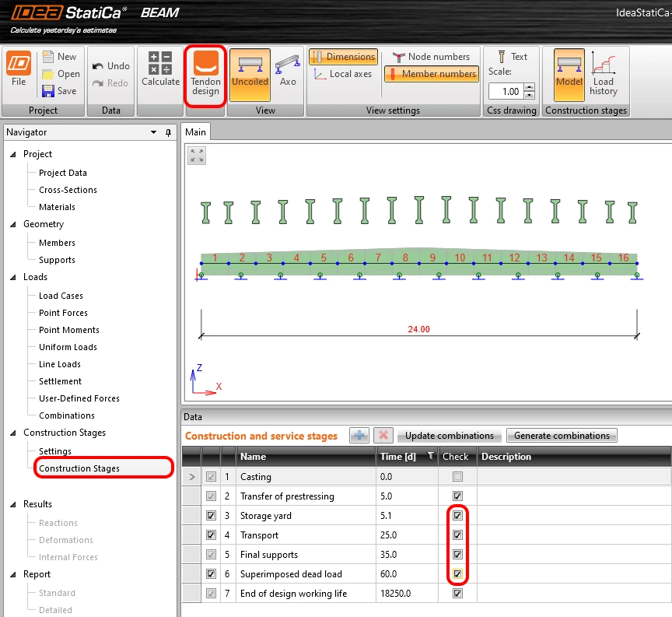672x617 pixels.
Task: Toggle active checkbox for Superimposed dead load row
Action: [211, 573]
